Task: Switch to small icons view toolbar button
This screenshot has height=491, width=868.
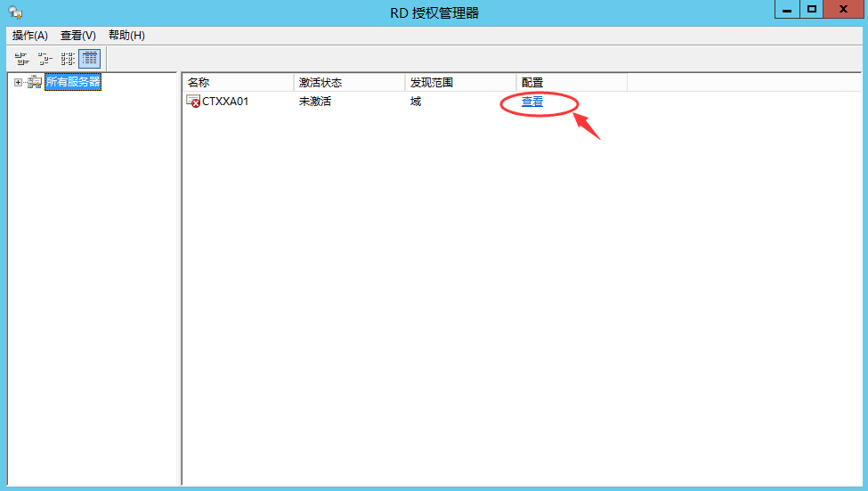Action: point(45,58)
